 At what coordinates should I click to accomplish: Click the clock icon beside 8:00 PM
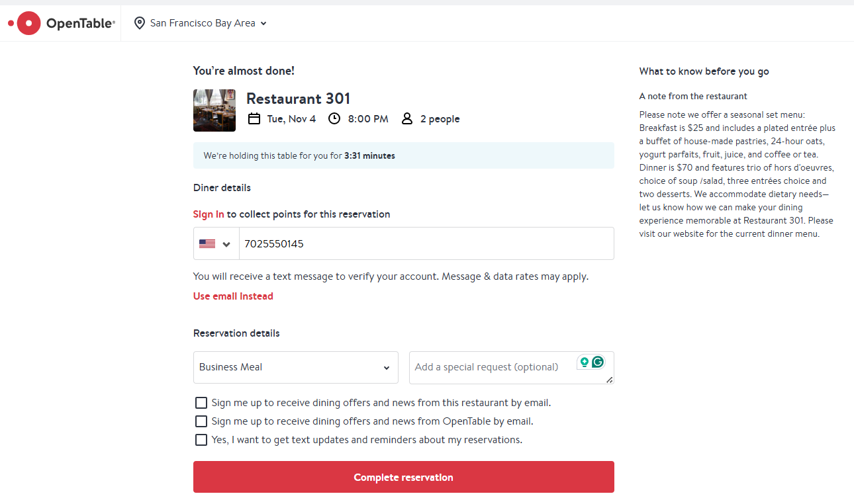[334, 119]
